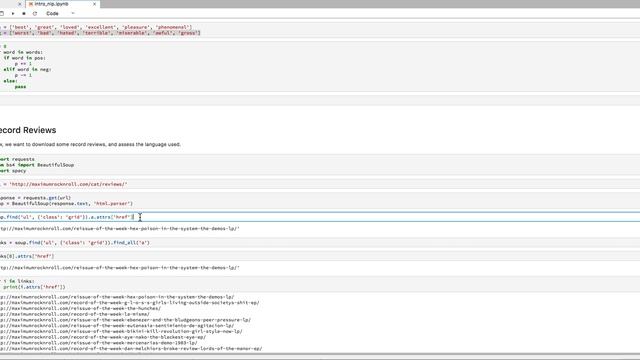This screenshot has height=360, width=640.
Task: Click the cell calling requests.get(url)
Action: click(x=320, y=200)
